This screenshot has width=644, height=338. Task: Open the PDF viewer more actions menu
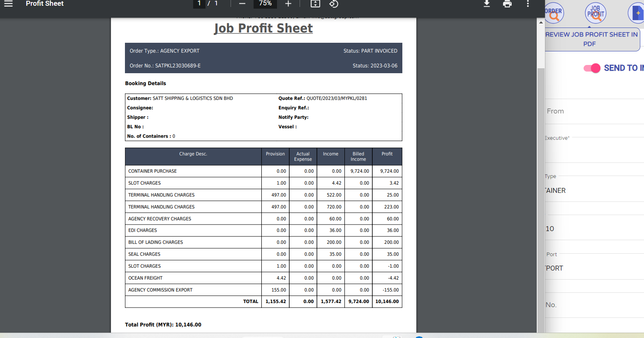[528, 4]
